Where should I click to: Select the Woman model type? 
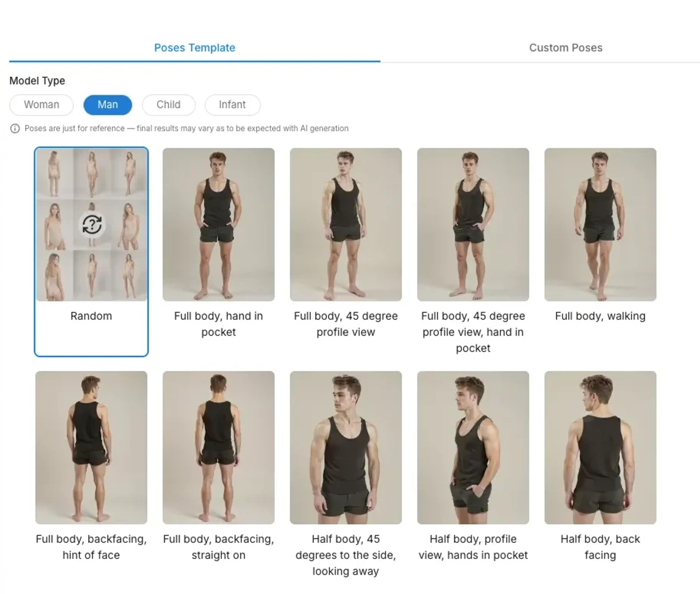click(41, 105)
